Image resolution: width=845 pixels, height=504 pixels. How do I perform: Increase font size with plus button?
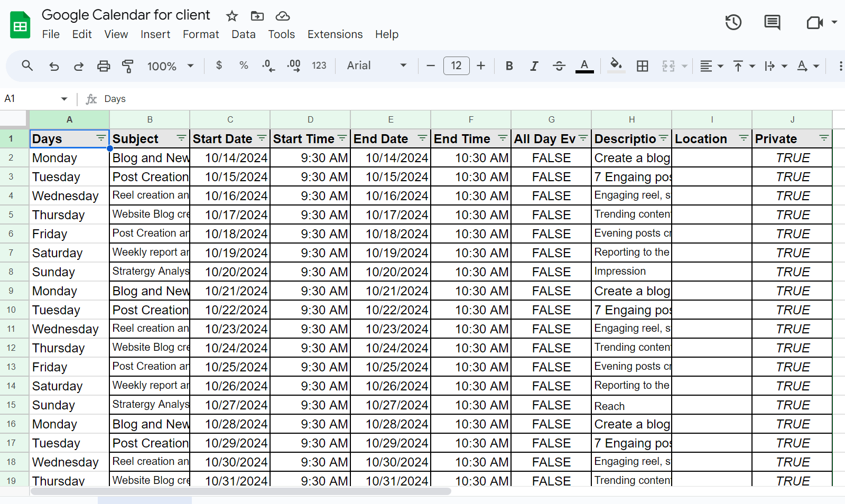[480, 66]
